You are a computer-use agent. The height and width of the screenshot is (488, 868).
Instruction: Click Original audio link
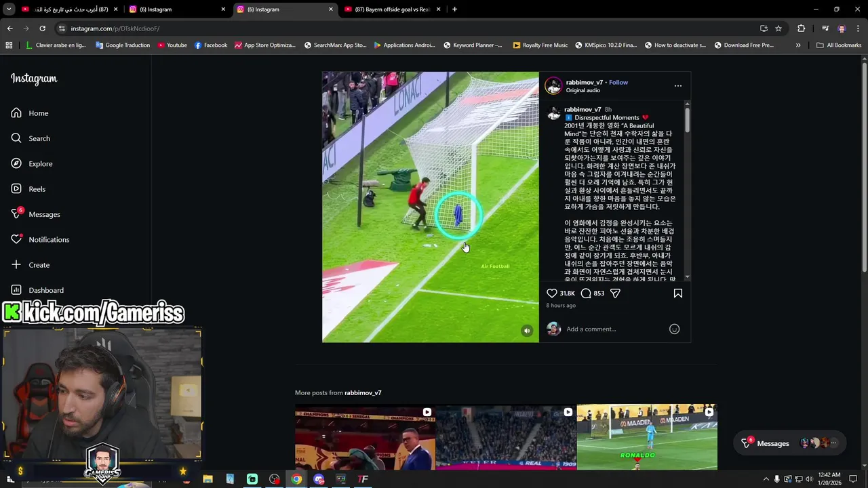click(583, 91)
